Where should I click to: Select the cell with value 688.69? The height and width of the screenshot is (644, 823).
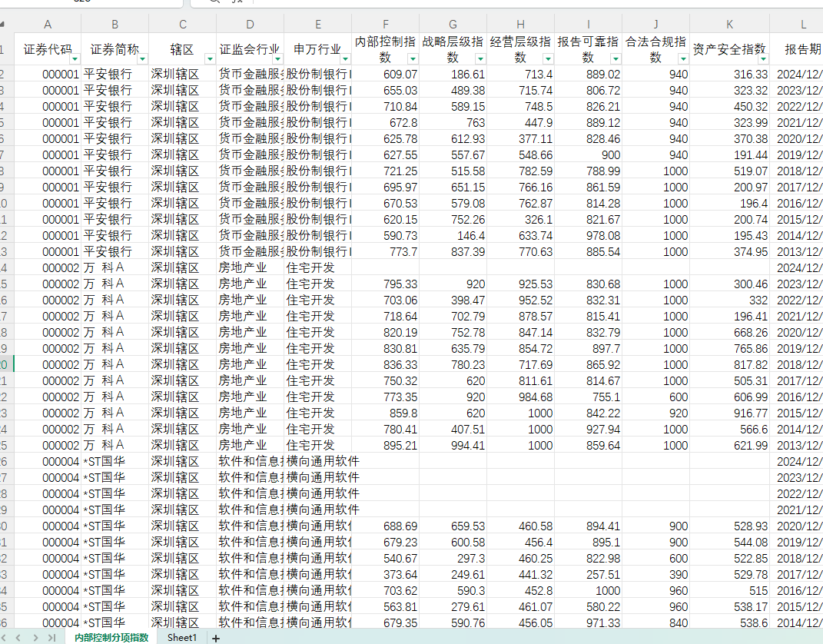tap(386, 526)
